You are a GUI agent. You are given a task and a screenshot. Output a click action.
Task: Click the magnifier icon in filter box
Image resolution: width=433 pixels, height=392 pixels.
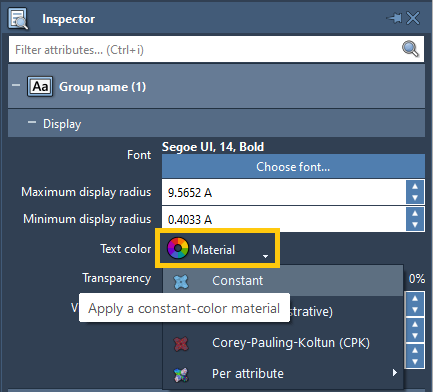pos(410,49)
